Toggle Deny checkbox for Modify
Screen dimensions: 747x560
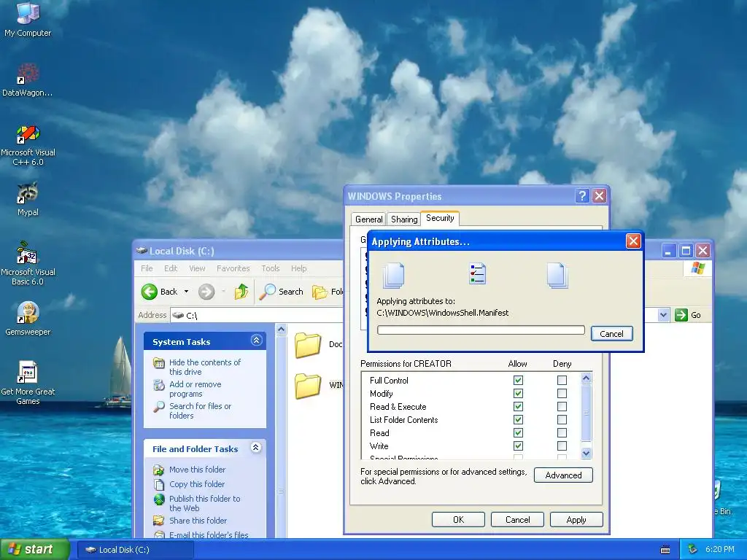562,393
